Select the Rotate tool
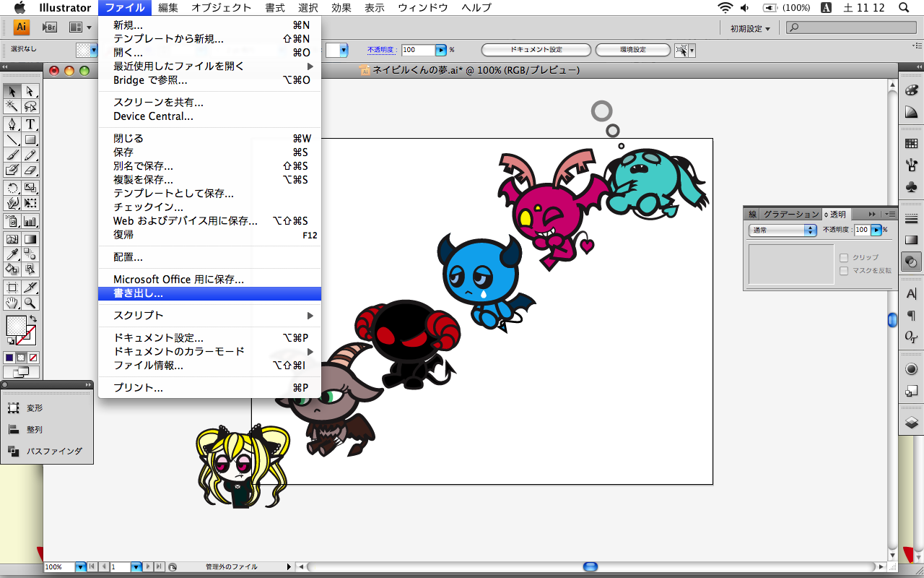This screenshot has width=924, height=578. coord(12,188)
